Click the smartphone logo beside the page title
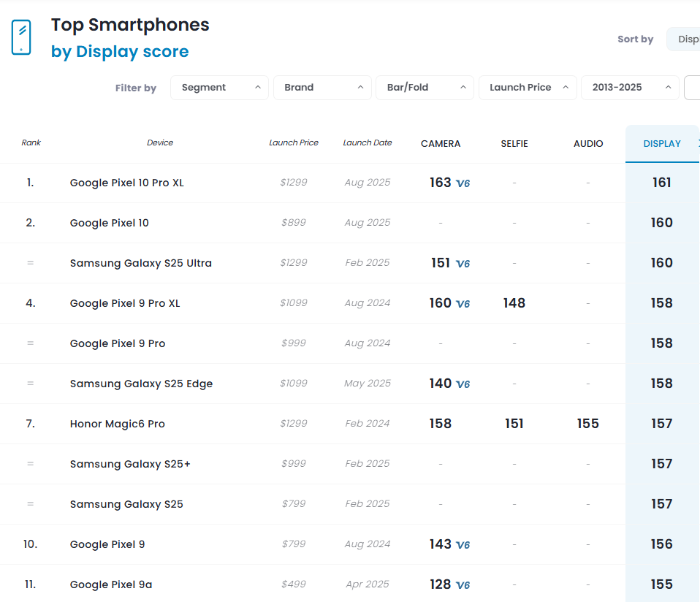Screen dimensions: 700x602 pyautogui.click(x=21, y=37)
